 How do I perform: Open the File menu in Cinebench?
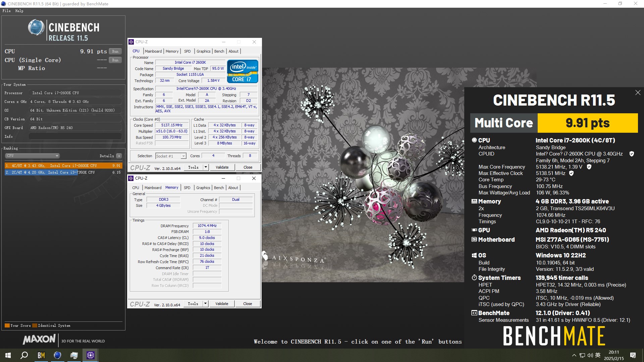pyautogui.click(x=6, y=11)
